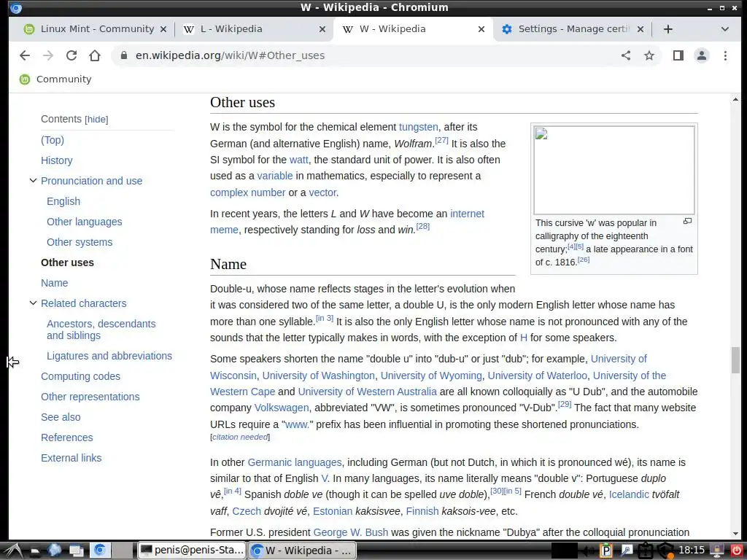View site lock information
Image resolution: width=747 pixels, height=560 pixels.
click(124, 55)
